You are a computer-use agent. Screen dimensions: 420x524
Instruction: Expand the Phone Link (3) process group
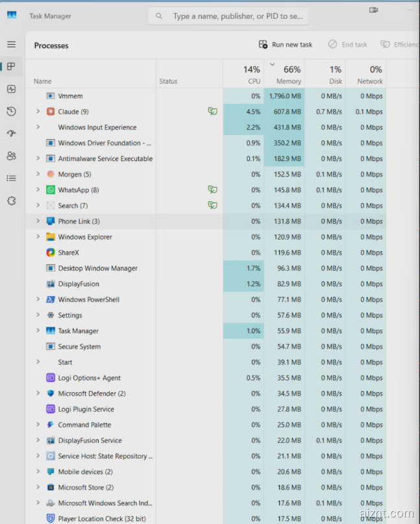pos(38,221)
